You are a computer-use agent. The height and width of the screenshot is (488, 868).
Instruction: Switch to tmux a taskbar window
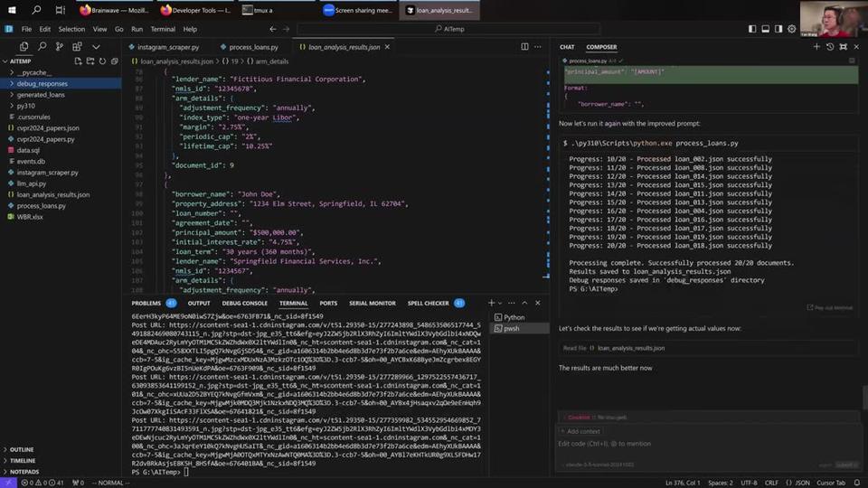pos(277,10)
